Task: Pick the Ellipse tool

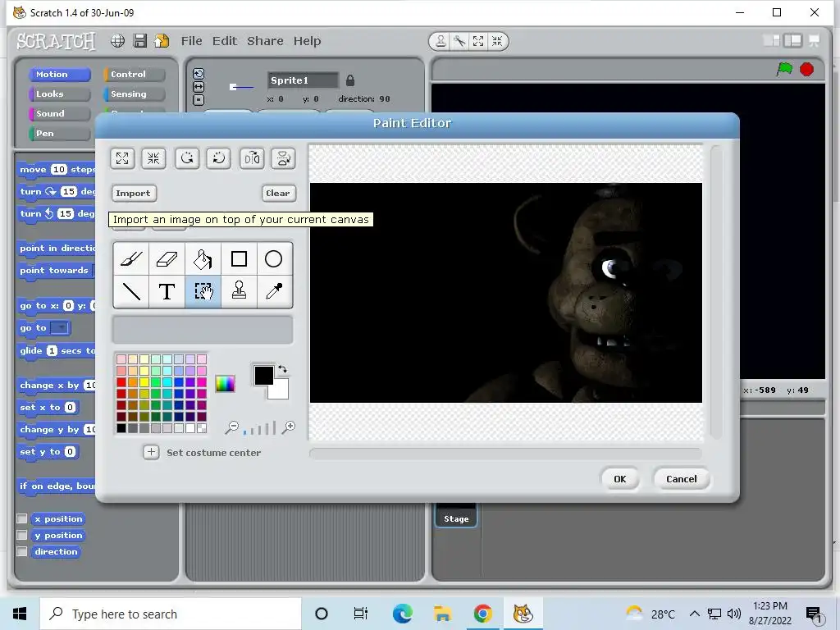Action: [x=274, y=259]
